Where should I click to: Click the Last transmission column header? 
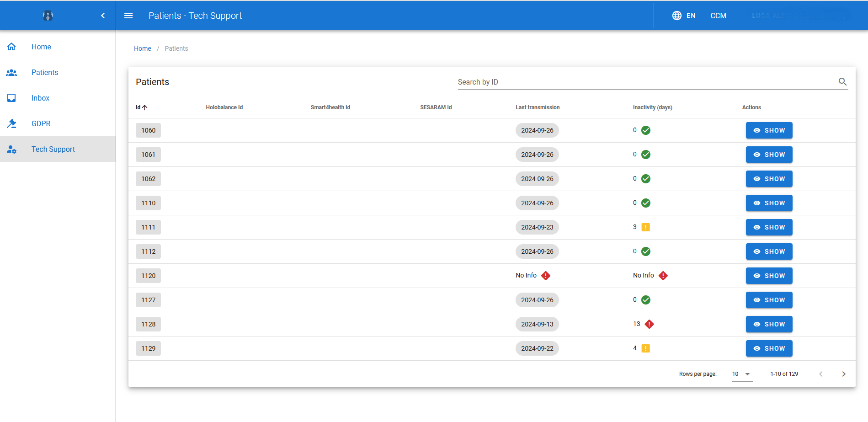[538, 107]
